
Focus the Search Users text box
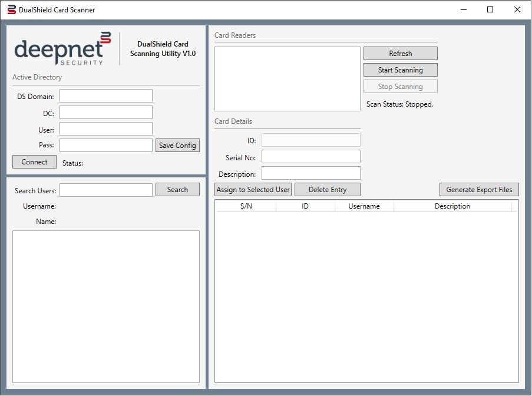(x=106, y=190)
